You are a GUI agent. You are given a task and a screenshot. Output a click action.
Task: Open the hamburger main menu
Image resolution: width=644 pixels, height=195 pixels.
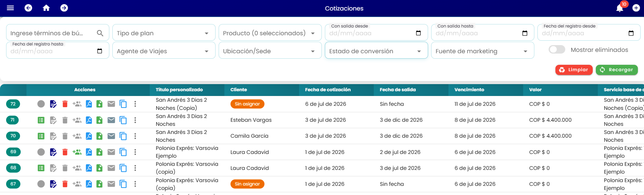pyautogui.click(x=11, y=8)
